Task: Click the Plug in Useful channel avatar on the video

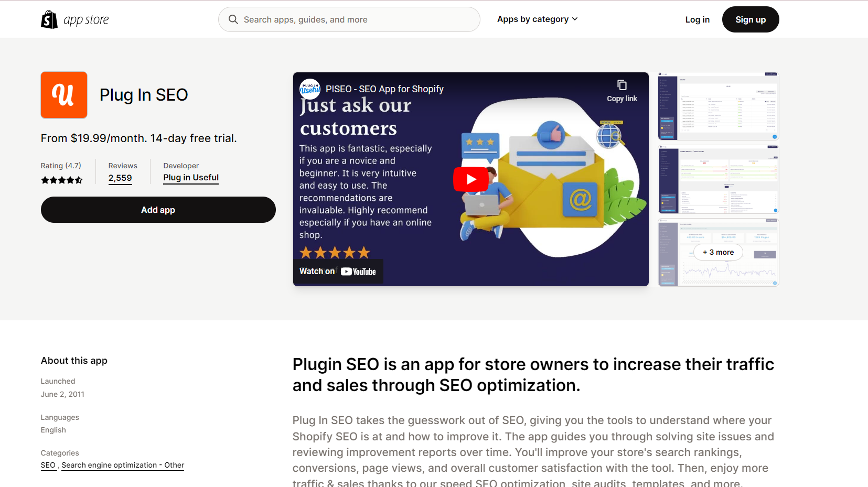Action: [x=310, y=89]
